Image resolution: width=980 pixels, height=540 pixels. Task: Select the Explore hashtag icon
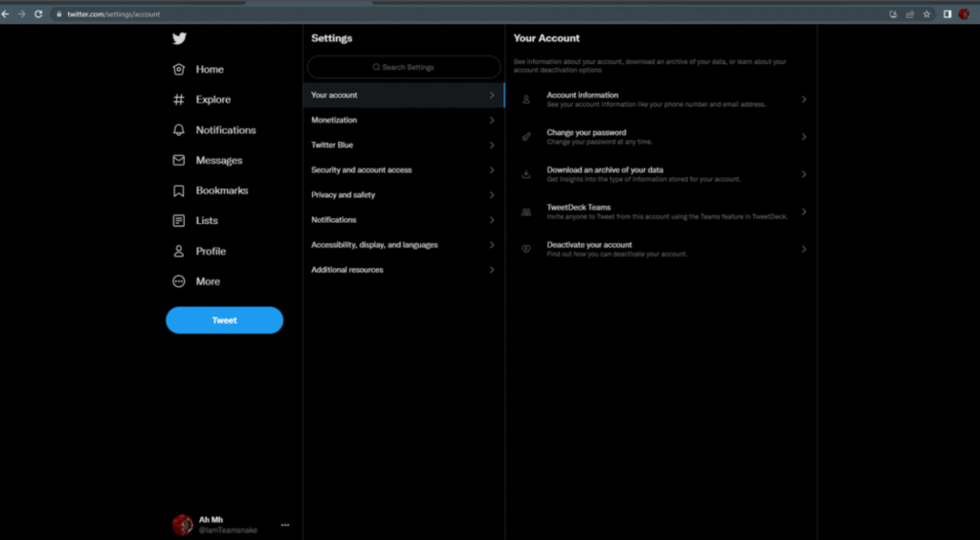(179, 100)
